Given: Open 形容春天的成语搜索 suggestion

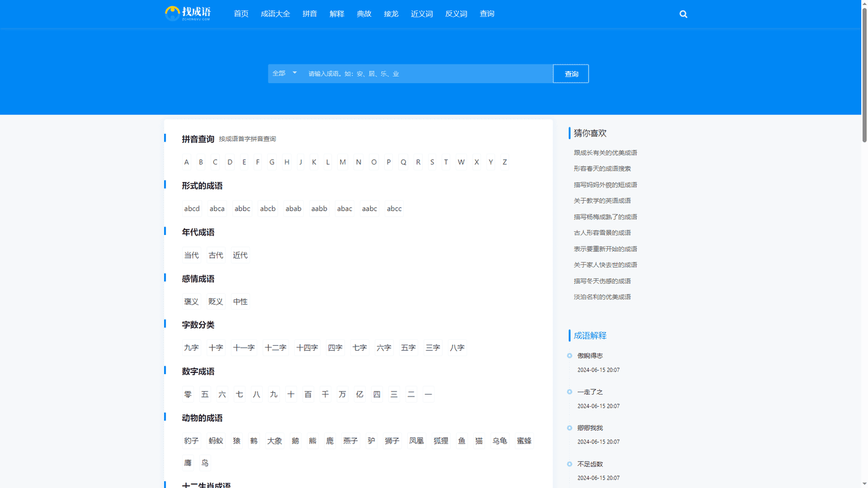Looking at the screenshot, I should 602,169.
